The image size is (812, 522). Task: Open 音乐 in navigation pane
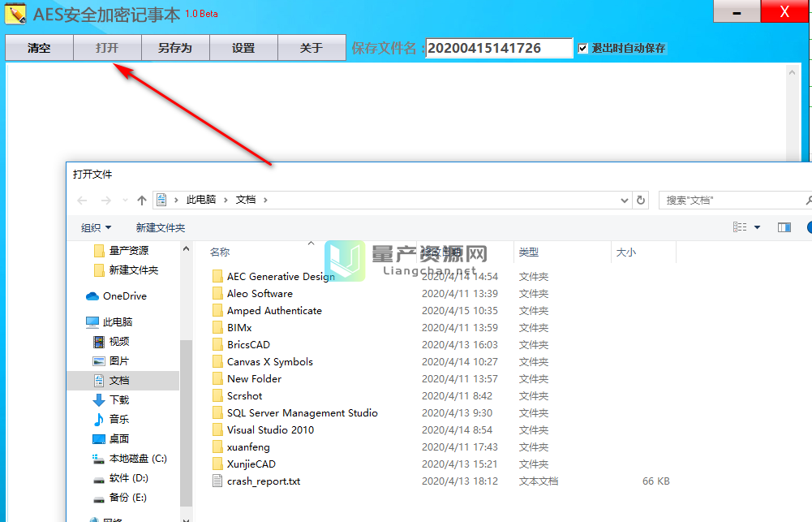118,420
